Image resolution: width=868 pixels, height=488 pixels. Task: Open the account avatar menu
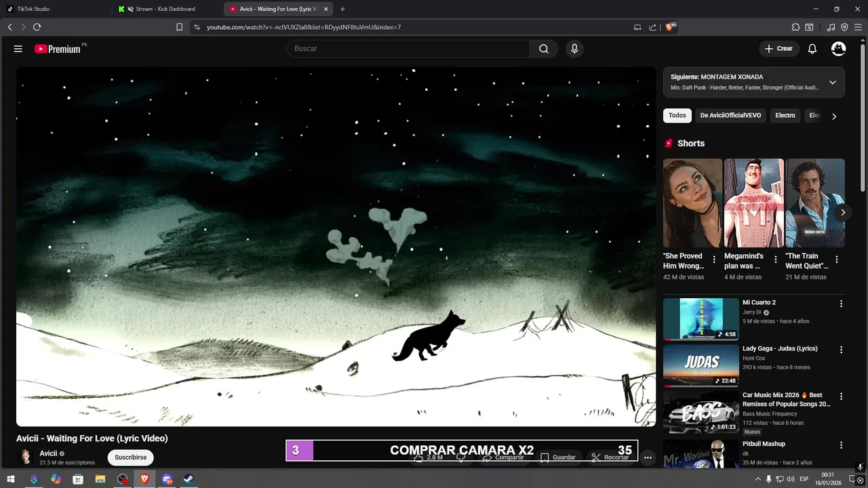click(839, 49)
